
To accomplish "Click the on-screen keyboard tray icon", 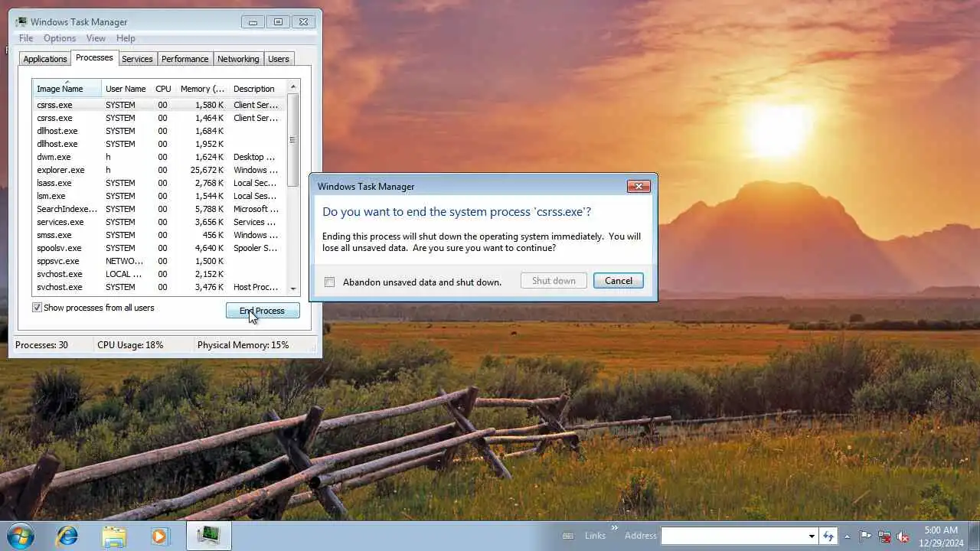I will pyautogui.click(x=568, y=536).
